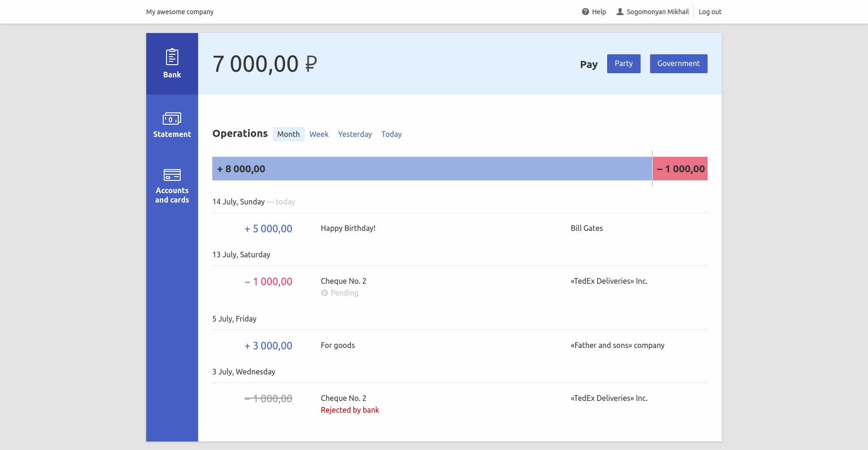Open the Bank clipboard icon
The width and height of the screenshot is (868, 450).
pyautogui.click(x=172, y=57)
